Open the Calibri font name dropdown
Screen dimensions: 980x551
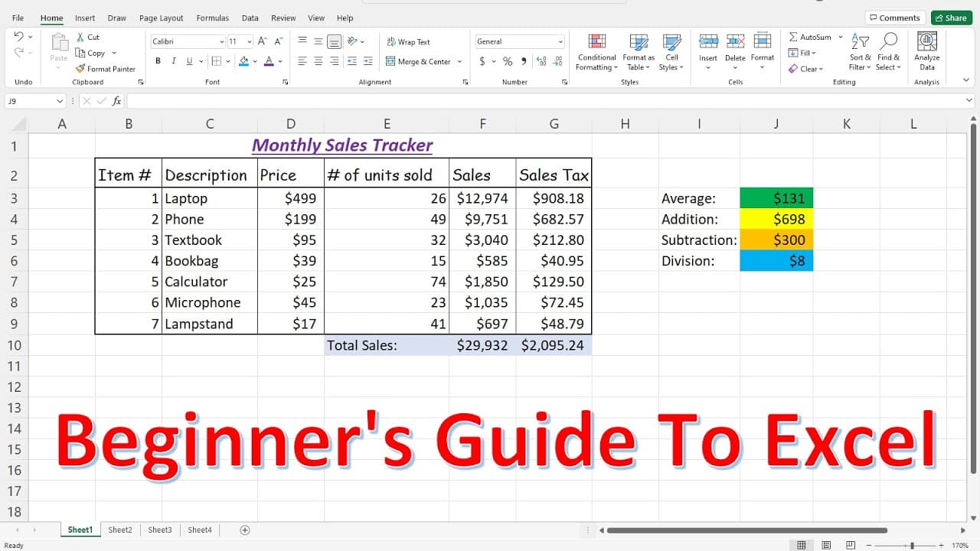[222, 41]
